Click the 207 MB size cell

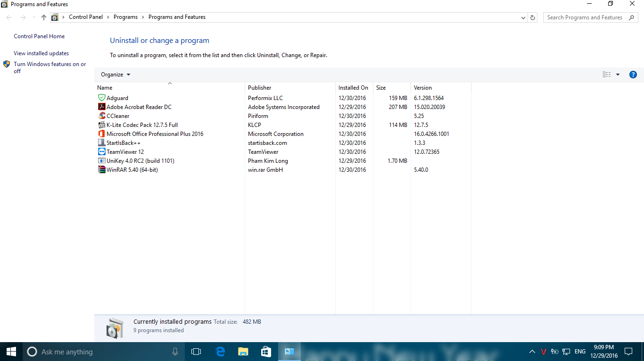click(x=398, y=107)
